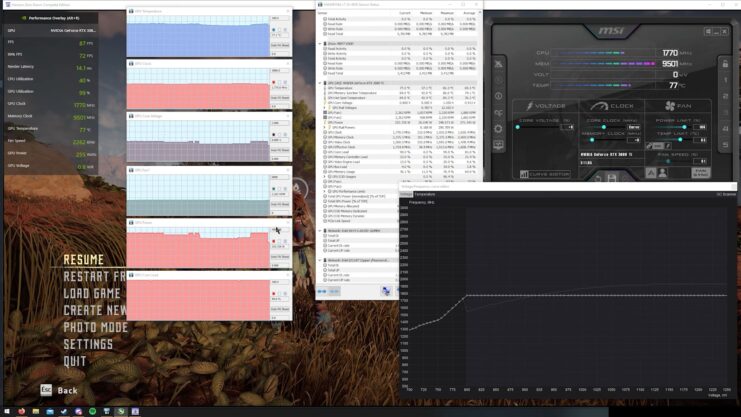
Task: Select the Fan section header in Afterburner
Action: [678, 106]
